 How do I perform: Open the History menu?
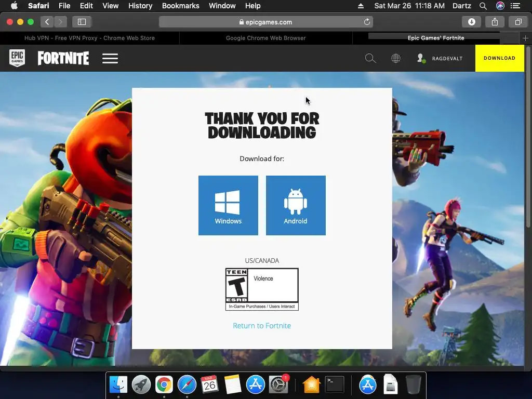(140, 6)
